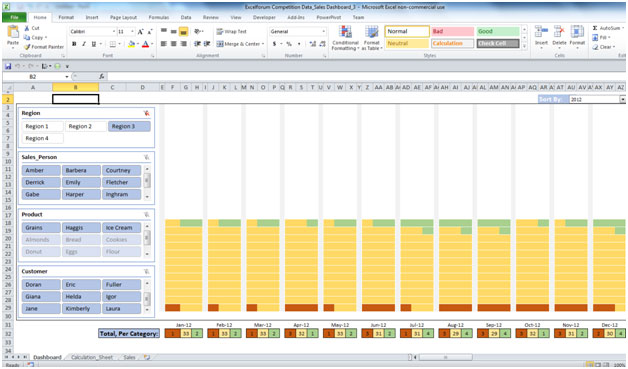Toggle the Amber sales person slicer item
628x369 pixels.
tap(41, 170)
